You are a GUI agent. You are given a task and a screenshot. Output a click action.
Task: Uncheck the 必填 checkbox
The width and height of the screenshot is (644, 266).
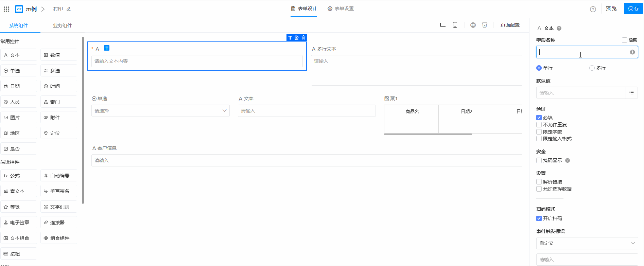click(539, 118)
